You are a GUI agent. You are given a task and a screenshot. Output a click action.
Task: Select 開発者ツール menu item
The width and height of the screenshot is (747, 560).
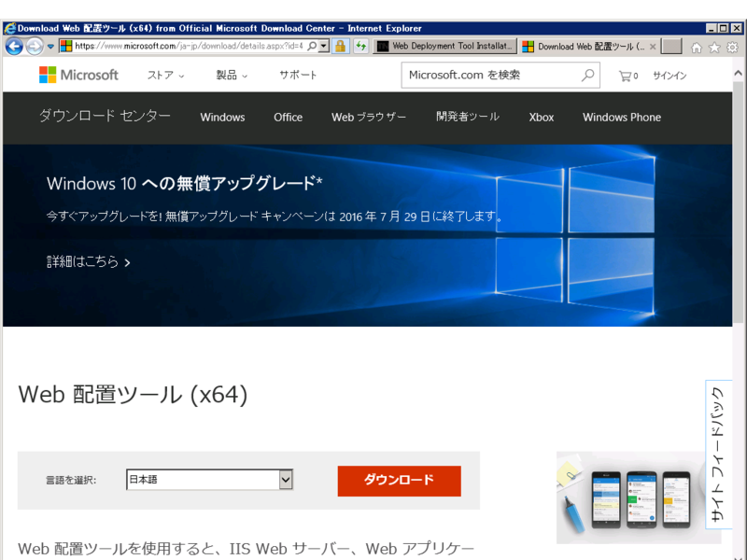[468, 117]
